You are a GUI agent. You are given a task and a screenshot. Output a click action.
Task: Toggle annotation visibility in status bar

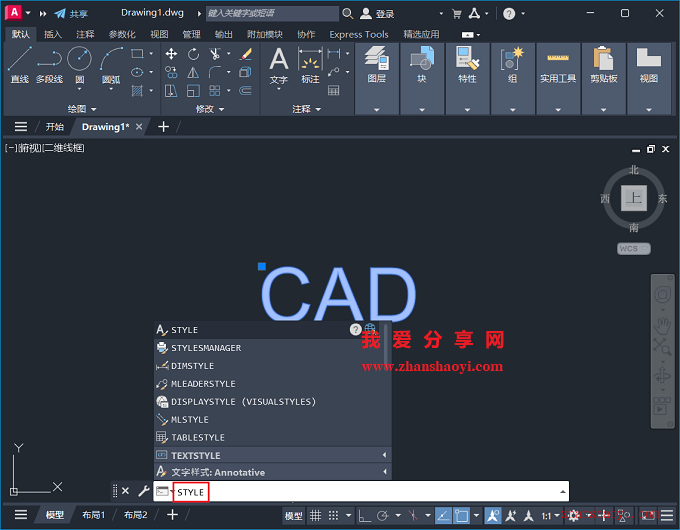point(493,515)
